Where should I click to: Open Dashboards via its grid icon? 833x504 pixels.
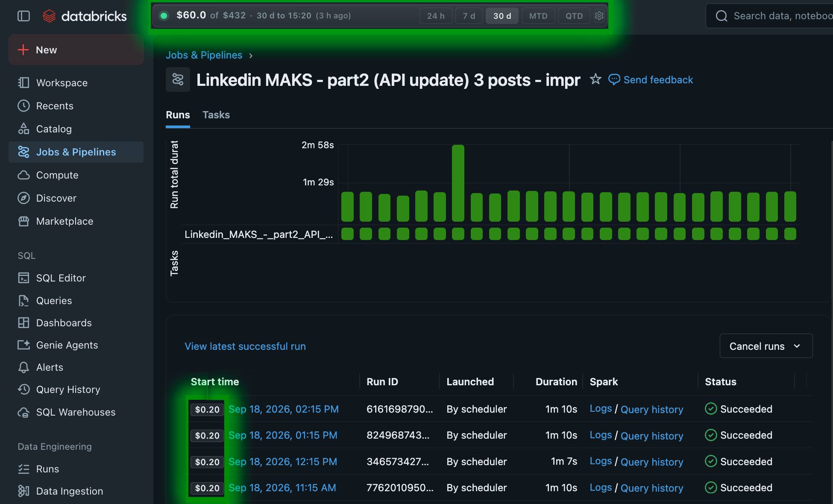pos(23,323)
